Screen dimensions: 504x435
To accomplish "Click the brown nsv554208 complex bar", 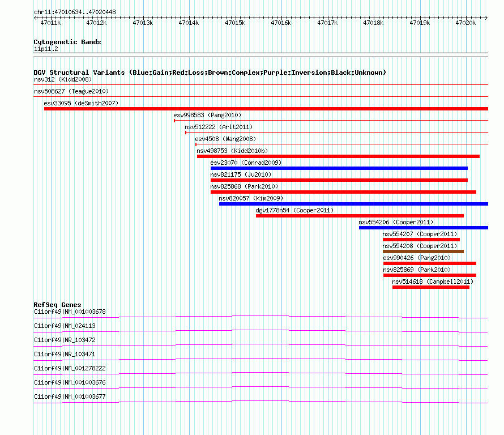I will [x=424, y=251].
